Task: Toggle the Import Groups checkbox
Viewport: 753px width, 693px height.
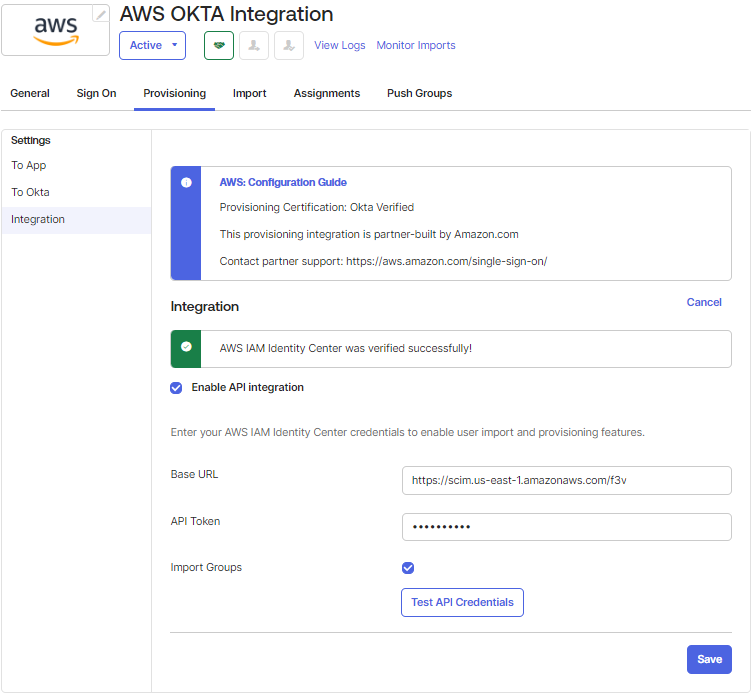Action: [x=408, y=568]
